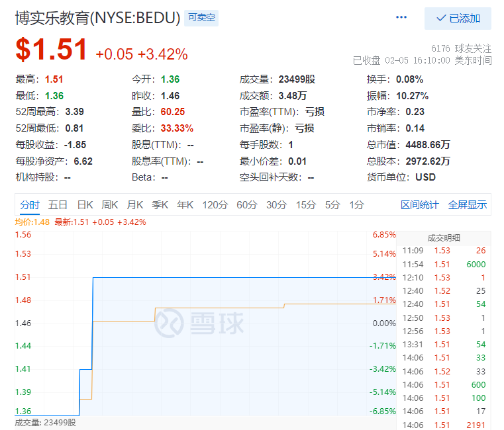Open the 月K monthly chart tab
The width and height of the screenshot is (504, 430).
pos(135,205)
